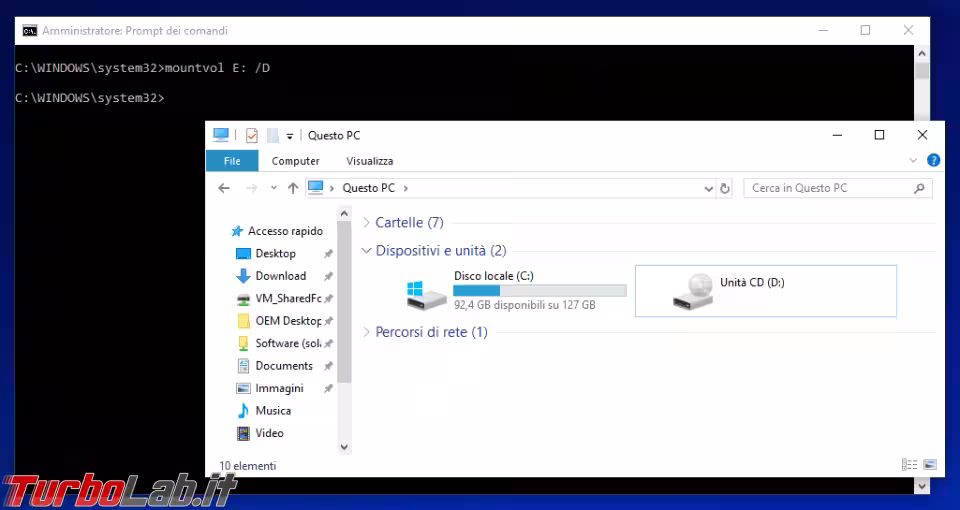Viewport: 960px width, 510px height.
Task: Click the search magnifier icon
Action: [919, 189]
